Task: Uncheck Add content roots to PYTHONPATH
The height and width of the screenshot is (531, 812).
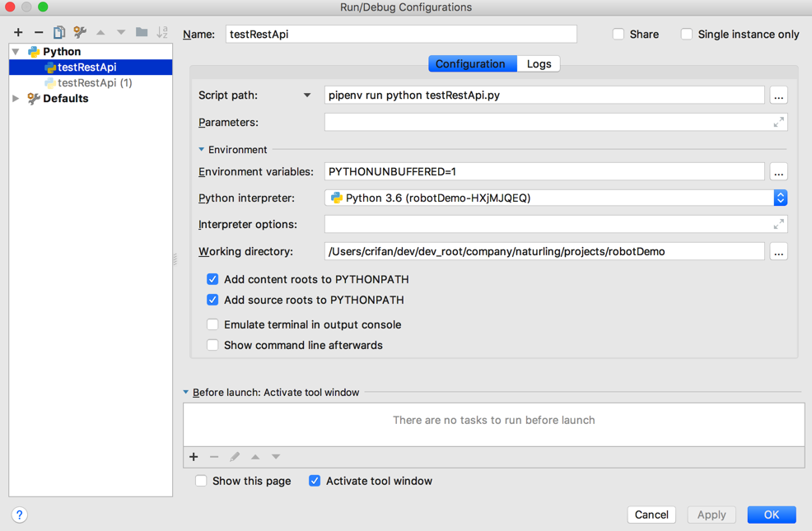Action: pyautogui.click(x=212, y=279)
